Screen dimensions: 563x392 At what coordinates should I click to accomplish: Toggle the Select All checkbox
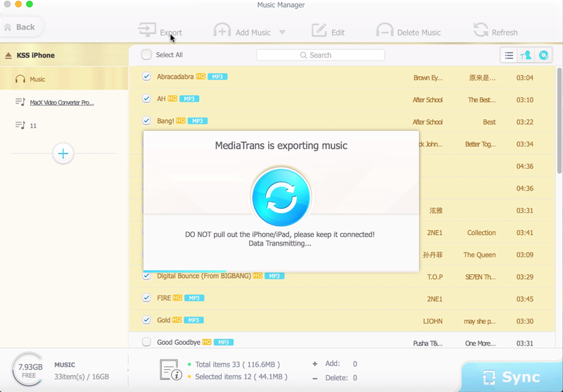pyautogui.click(x=146, y=55)
